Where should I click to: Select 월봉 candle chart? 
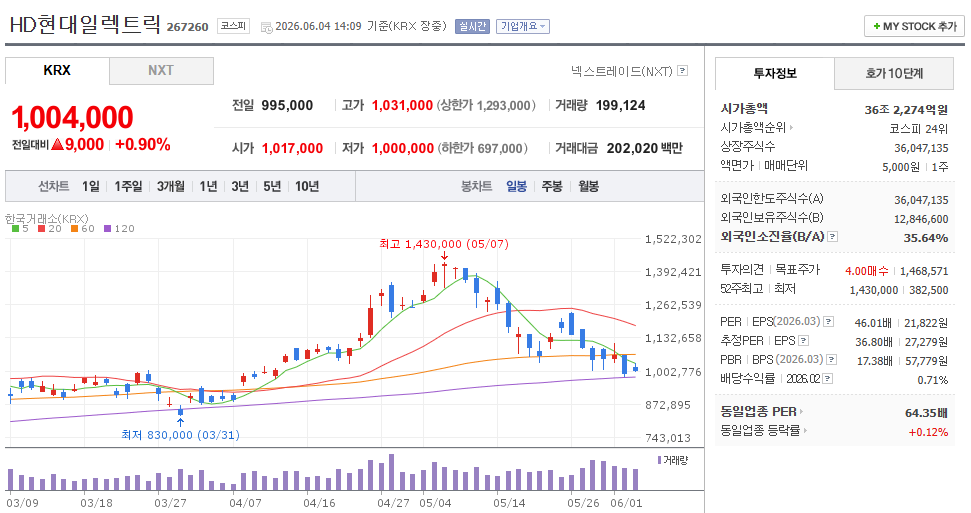tap(588, 186)
